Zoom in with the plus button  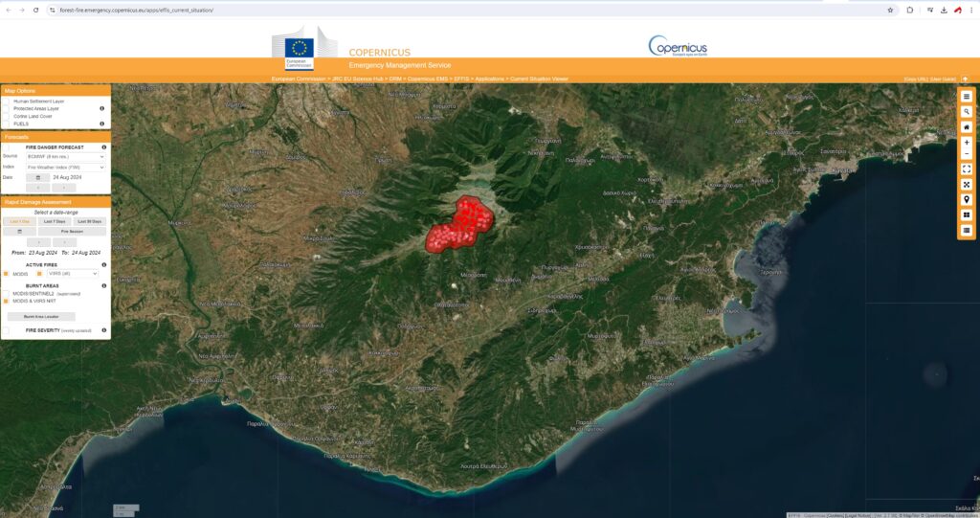(x=967, y=143)
